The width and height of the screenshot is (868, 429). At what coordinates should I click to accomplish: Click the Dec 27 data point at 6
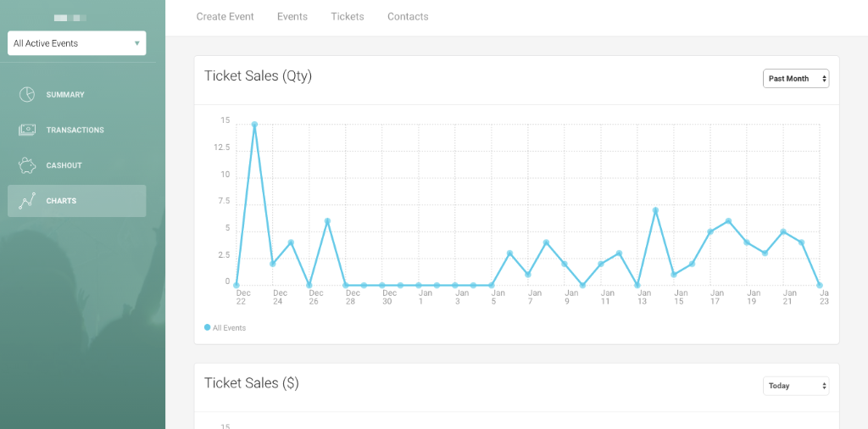point(327,221)
